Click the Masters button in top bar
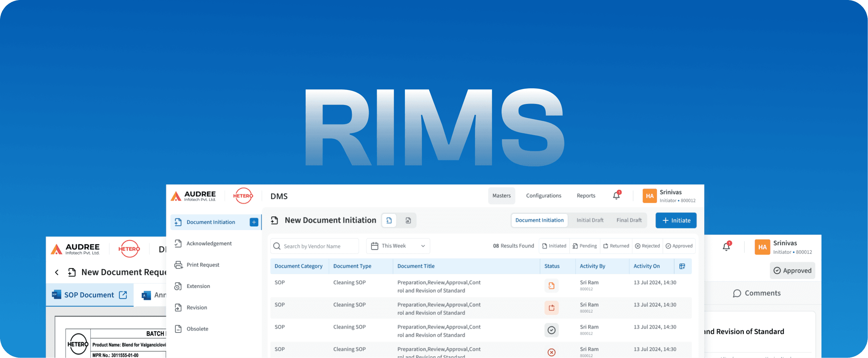This screenshot has width=868, height=358. [x=501, y=196]
